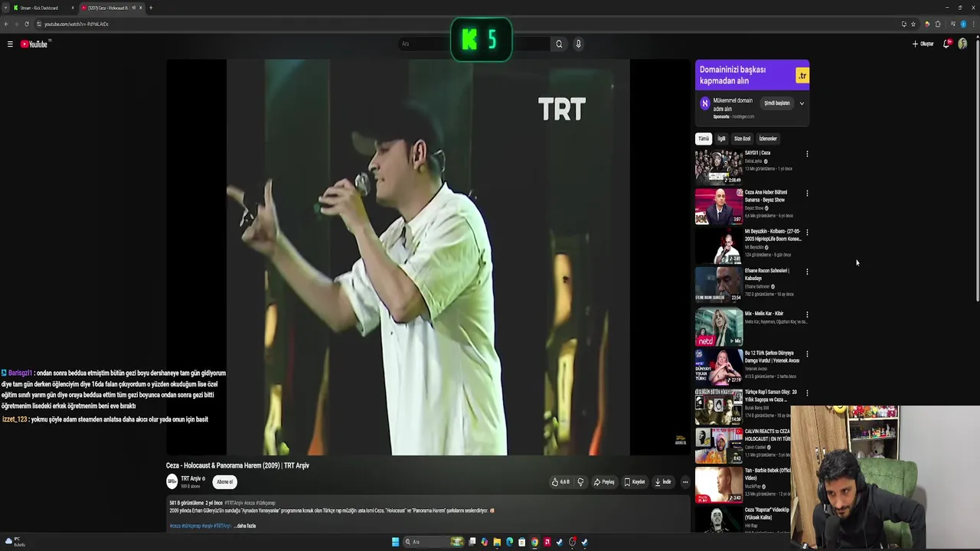
Task: Open a new browser tab
Action: point(151,8)
